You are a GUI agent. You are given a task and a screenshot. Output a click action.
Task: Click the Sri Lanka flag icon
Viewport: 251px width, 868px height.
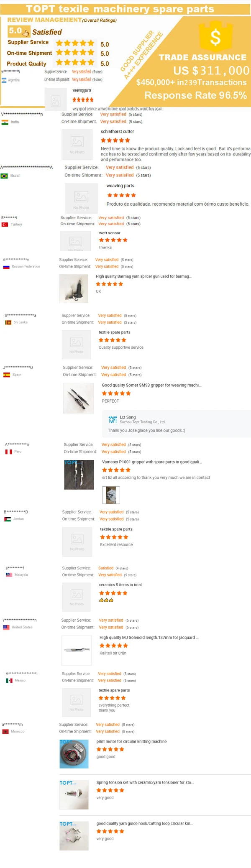[x=8, y=322]
